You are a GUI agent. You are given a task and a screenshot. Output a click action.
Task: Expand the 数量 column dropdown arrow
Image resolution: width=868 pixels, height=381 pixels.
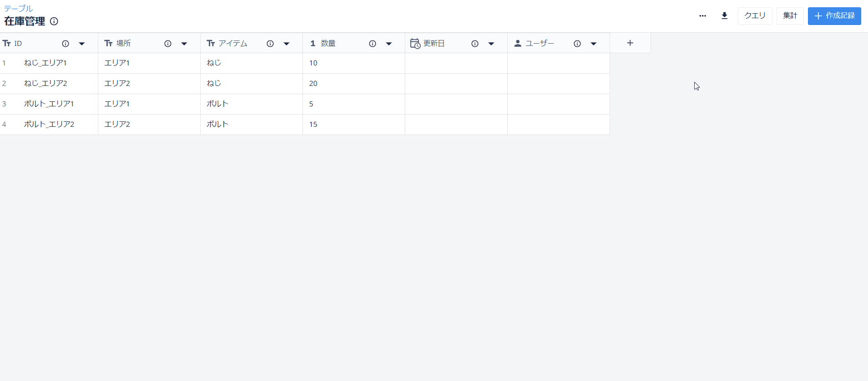coord(389,44)
